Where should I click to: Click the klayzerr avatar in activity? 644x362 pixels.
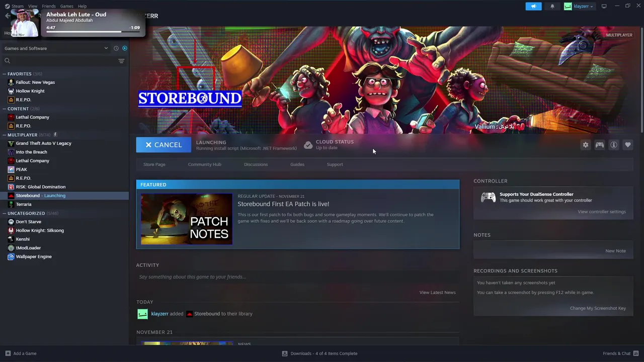[142, 314]
